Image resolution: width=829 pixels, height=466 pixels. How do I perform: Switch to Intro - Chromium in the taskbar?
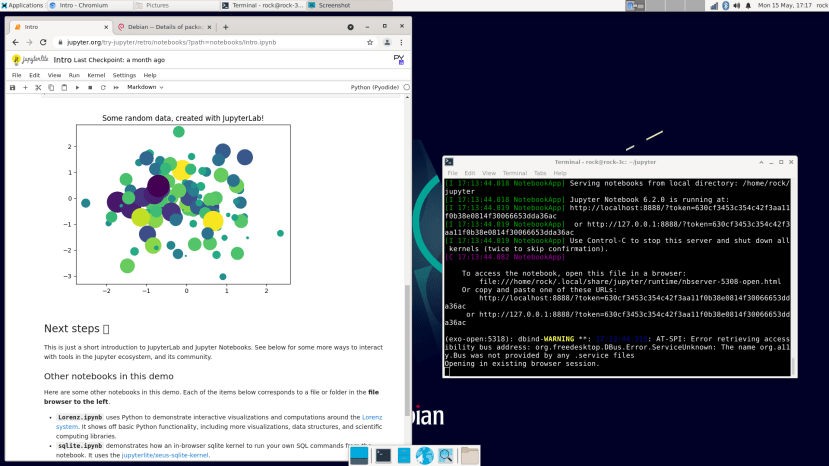tap(89, 5)
